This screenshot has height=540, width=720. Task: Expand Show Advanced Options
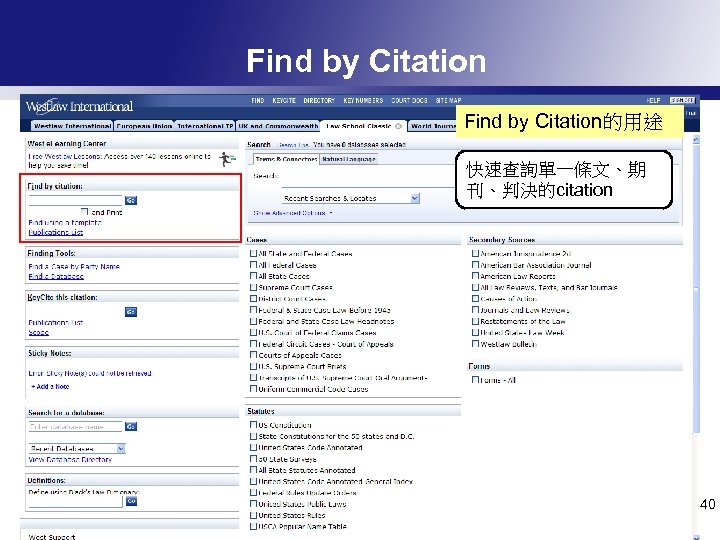(292, 213)
